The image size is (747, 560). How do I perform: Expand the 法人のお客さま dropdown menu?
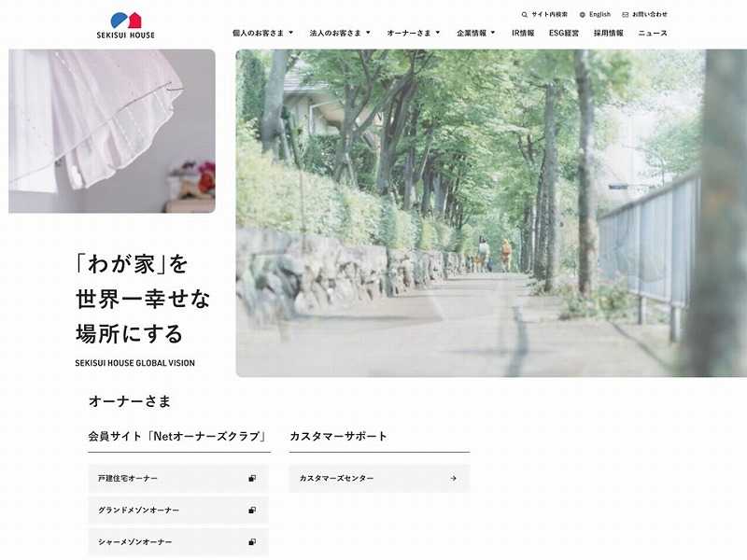[x=340, y=33]
